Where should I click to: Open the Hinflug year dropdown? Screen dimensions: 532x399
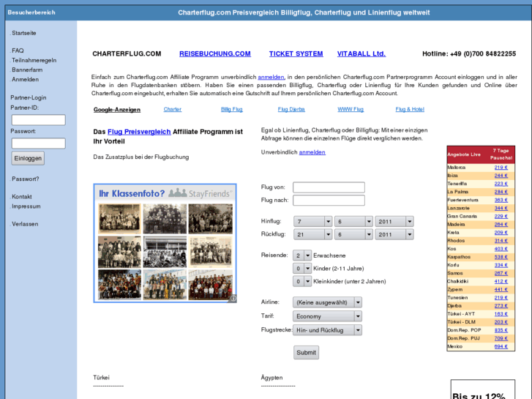(394, 222)
